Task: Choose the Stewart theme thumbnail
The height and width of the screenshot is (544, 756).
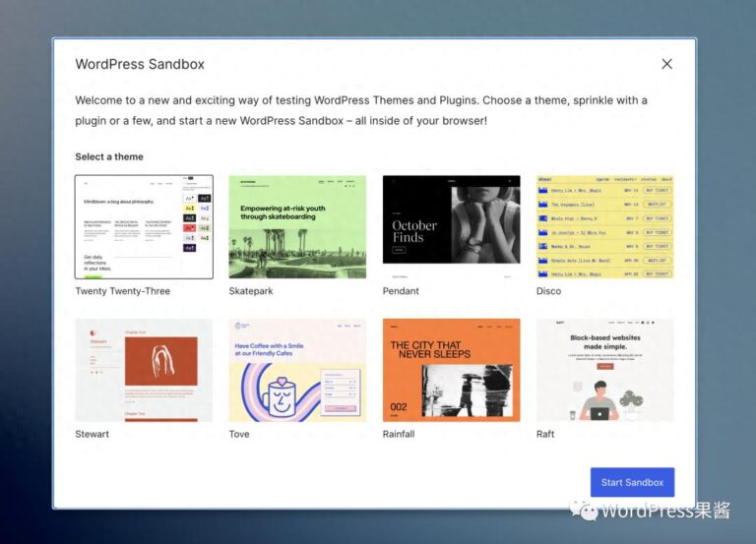Action: [x=144, y=370]
